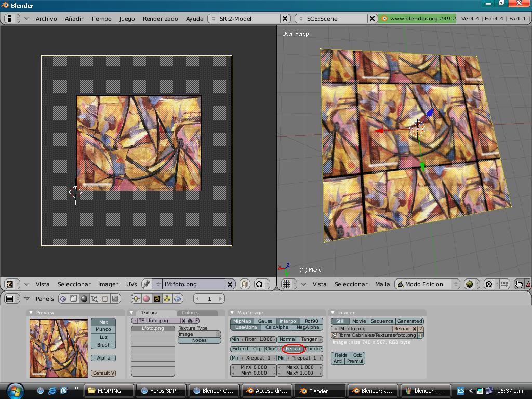
Task: Click the Xrepeat: 1 number field
Action: (258, 358)
